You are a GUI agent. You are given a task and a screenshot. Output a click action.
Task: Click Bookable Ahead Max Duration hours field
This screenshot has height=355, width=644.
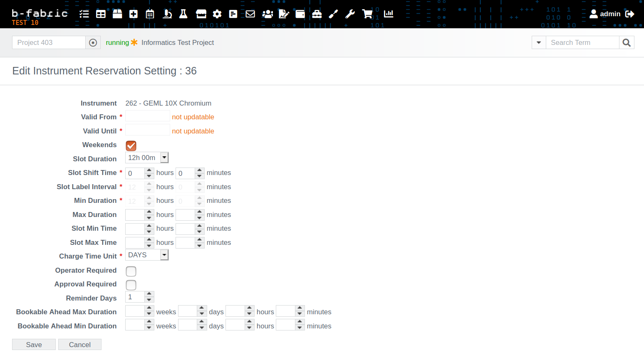pos(240,311)
